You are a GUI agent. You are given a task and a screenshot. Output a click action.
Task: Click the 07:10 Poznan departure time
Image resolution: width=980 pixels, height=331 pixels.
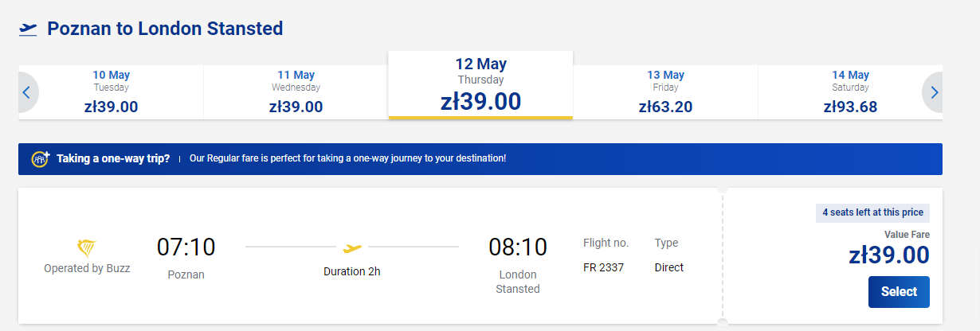point(186,247)
